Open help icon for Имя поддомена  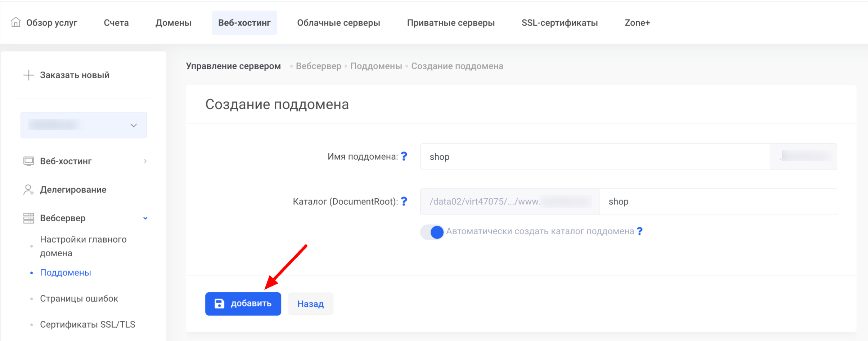404,156
